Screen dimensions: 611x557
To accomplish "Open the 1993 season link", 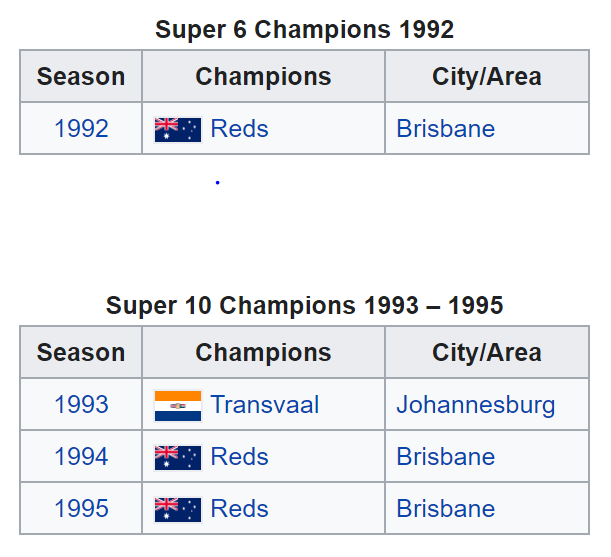I will pyautogui.click(x=81, y=404).
